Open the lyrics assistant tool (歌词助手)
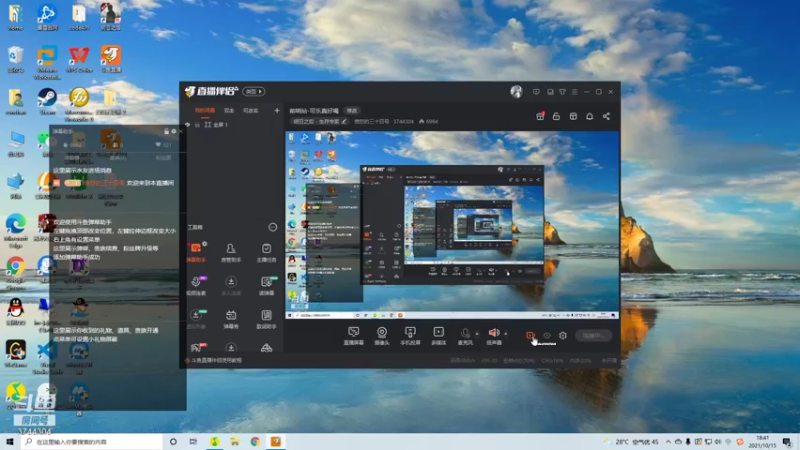This screenshot has height=450, width=800. click(x=266, y=319)
